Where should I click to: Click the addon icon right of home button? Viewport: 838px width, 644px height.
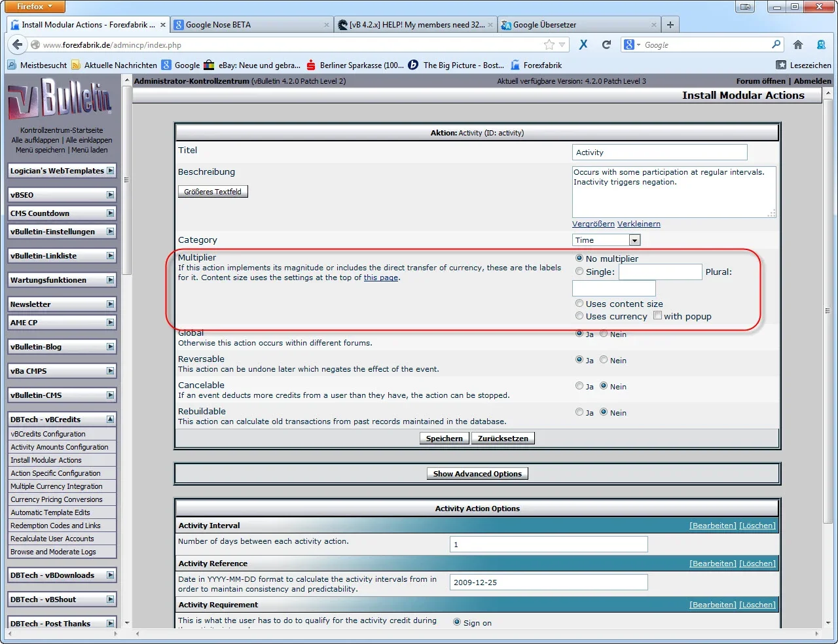[821, 45]
